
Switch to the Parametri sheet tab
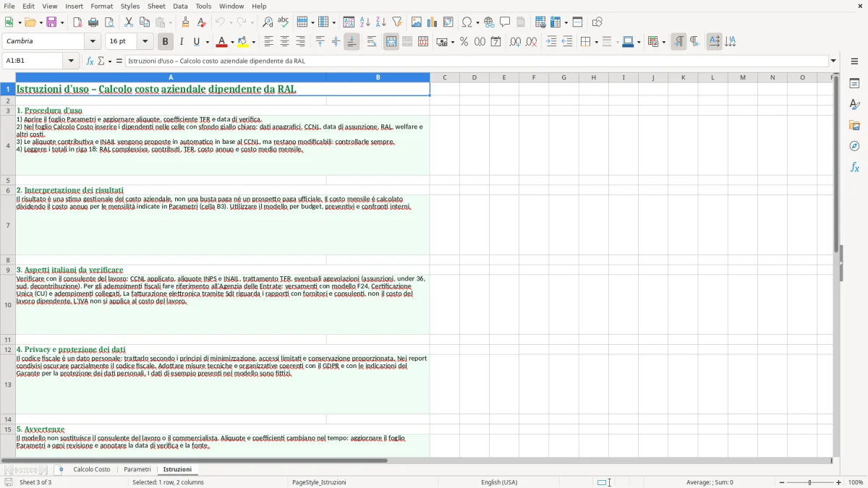(137, 469)
